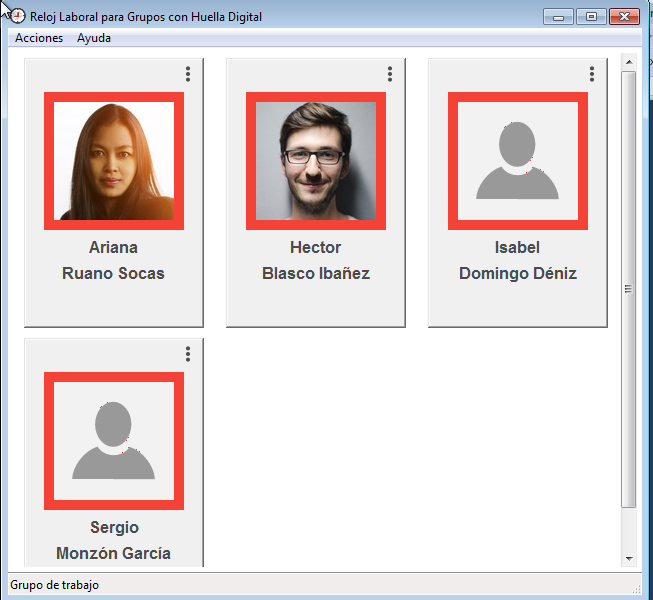The height and width of the screenshot is (600, 653).
Task: Open the three-dot menu on Sergio's card
Action: [x=187, y=354]
